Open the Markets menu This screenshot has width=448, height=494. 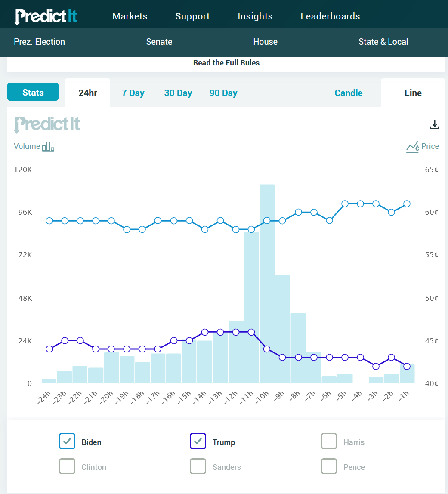coord(130,16)
